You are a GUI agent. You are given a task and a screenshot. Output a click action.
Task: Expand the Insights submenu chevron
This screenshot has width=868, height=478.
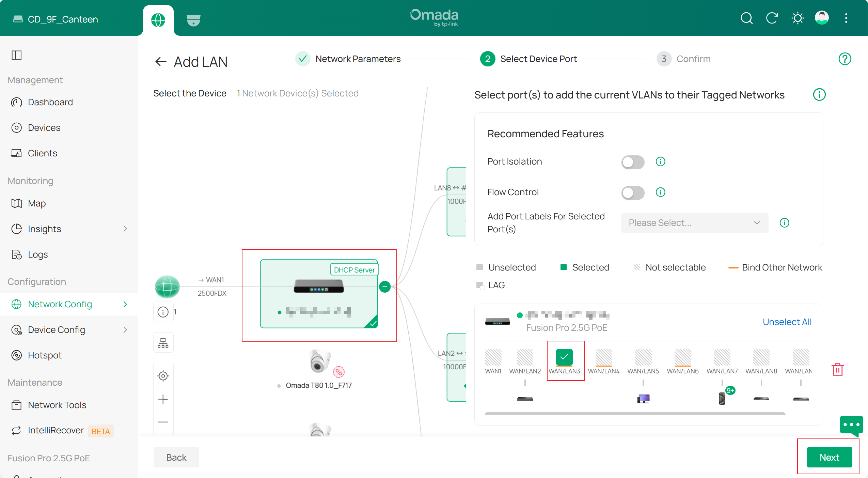pos(125,229)
